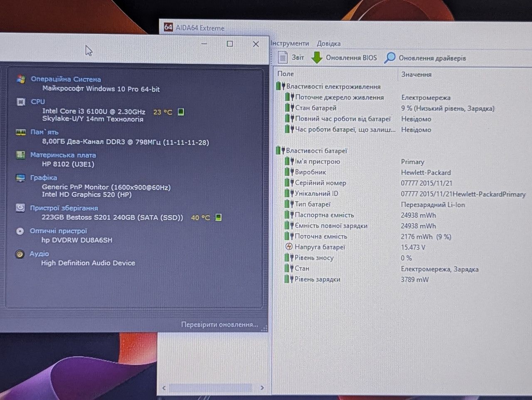Click the hp DVDRW DU8A6SH text
The image size is (532, 400).
click(77, 240)
